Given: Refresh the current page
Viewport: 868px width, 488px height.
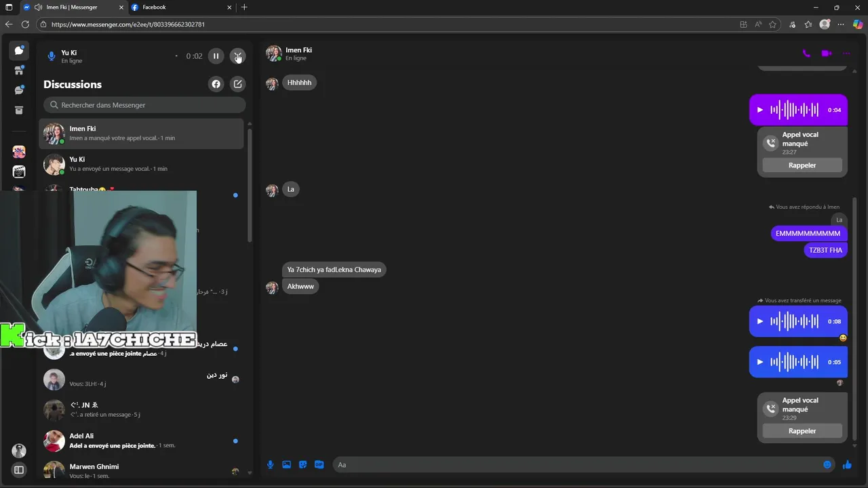Looking at the screenshot, I should [x=25, y=24].
